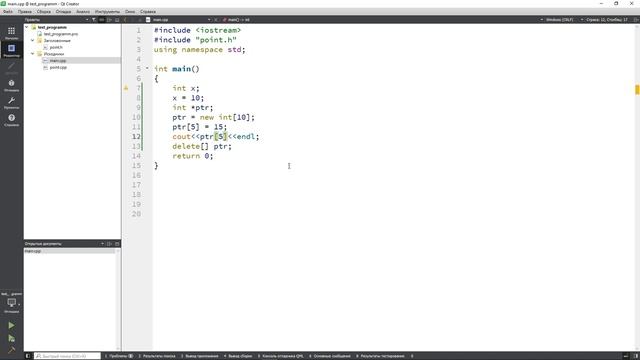
Task: Toggle the left sidebar visibility
Action: tap(28, 356)
